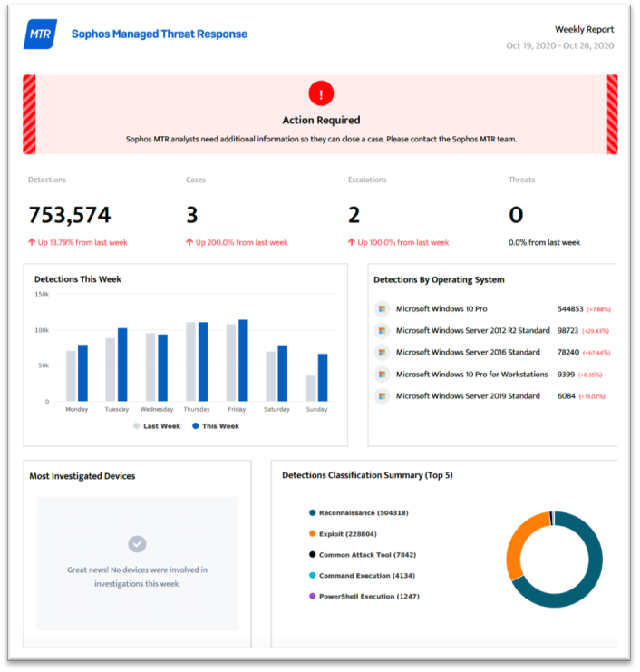This screenshot has height=672, width=640.
Task: Click the Detections By Operating System title
Action: click(439, 279)
